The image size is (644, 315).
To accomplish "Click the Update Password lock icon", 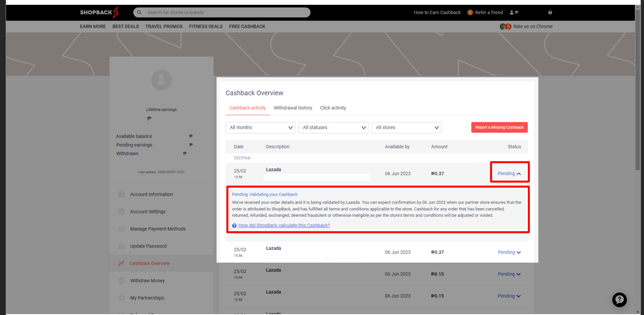I will tap(121, 246).
